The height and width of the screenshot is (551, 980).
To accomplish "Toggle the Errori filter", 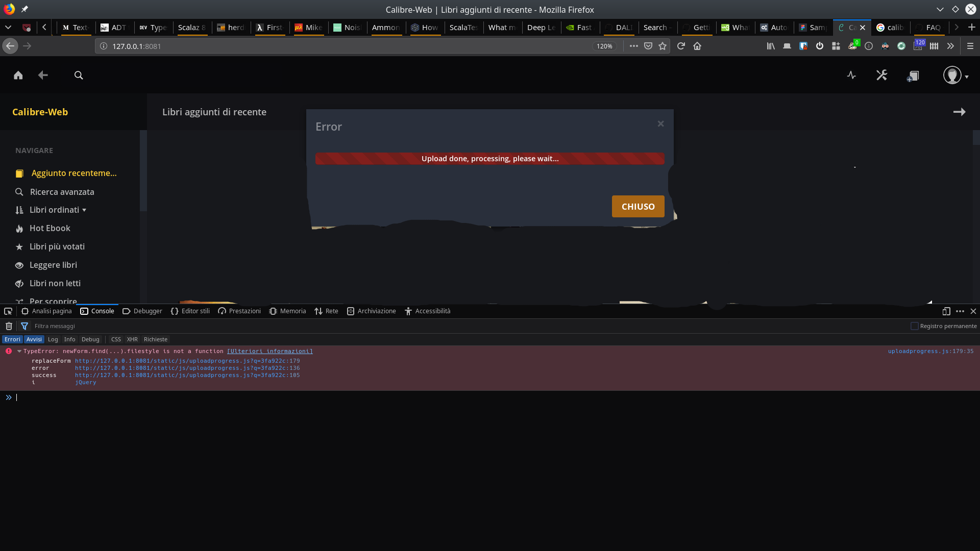I will 12,339.
